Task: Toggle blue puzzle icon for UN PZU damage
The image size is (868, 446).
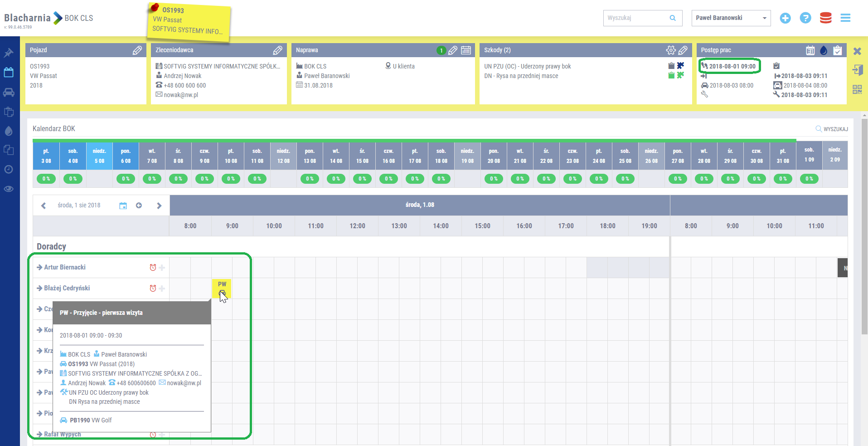Action: pos(680,66)
